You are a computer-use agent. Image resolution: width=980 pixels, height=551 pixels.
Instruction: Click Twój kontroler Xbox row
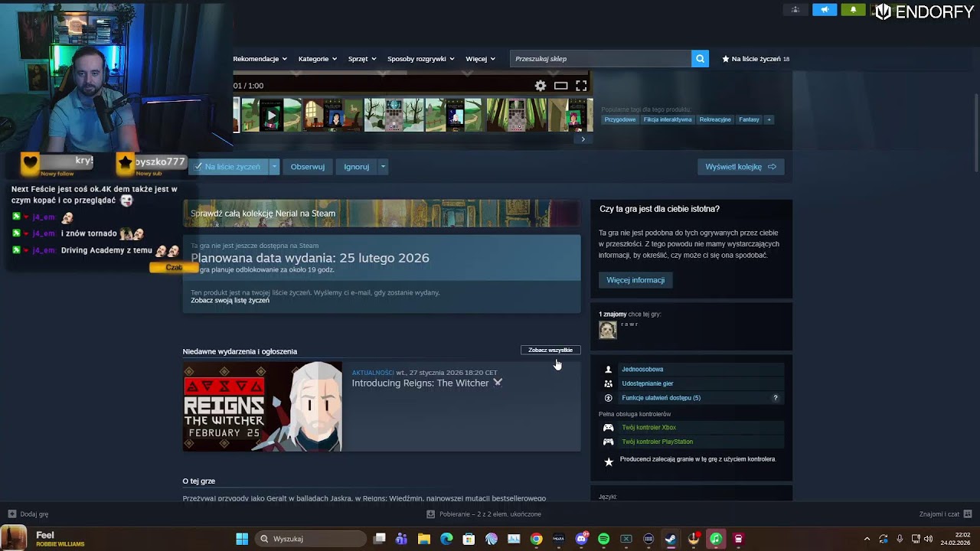tap(691, 427)
